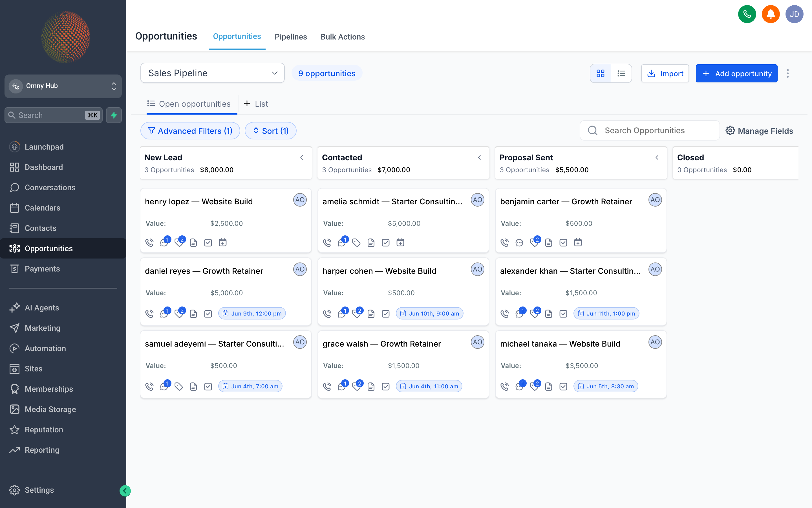Click the 9 opportunities count badge
The image size is (812, 508).
[327, 73]
